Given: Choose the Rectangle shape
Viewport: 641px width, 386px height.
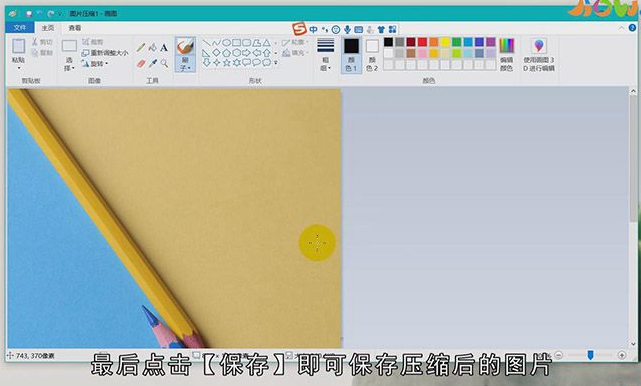Looking at the screenshot, I should pyautogui.click(x=236, y=43).
